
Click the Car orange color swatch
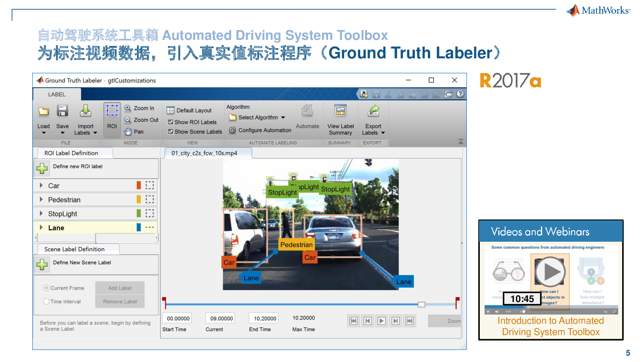pos(139,185)
